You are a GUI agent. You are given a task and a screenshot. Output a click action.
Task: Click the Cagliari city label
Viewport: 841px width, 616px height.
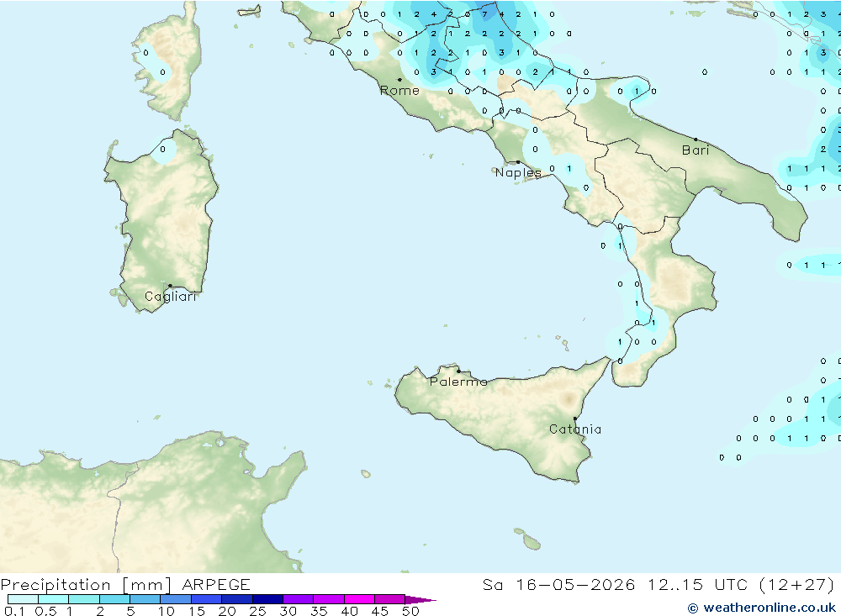click(171, 297)
